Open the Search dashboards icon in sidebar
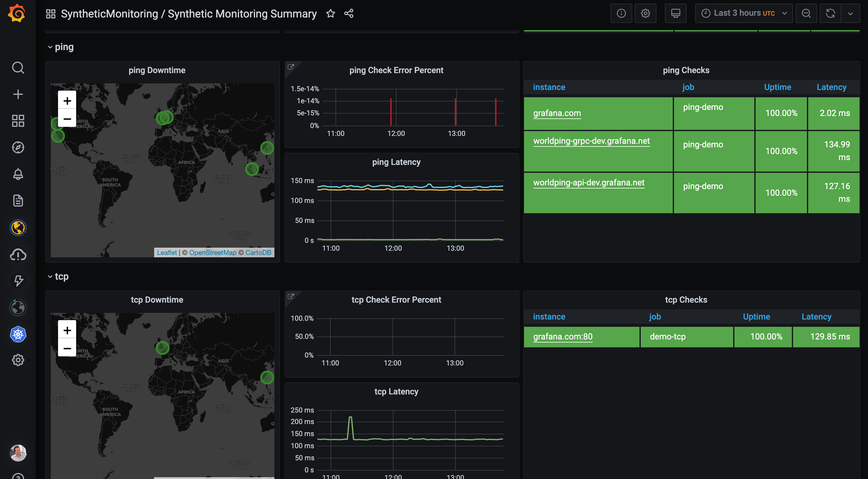 [x=18, y=68]
